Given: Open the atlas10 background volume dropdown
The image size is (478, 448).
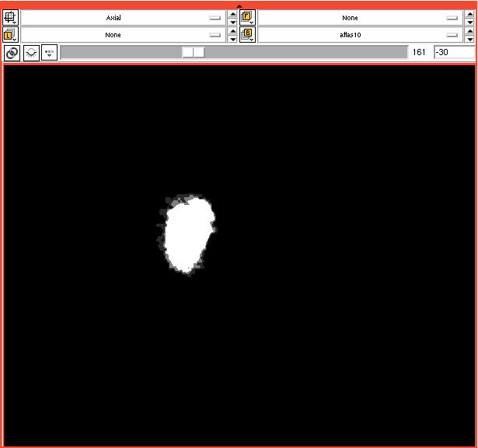Looking at the screenshot, I should click(x=361, y=35).
